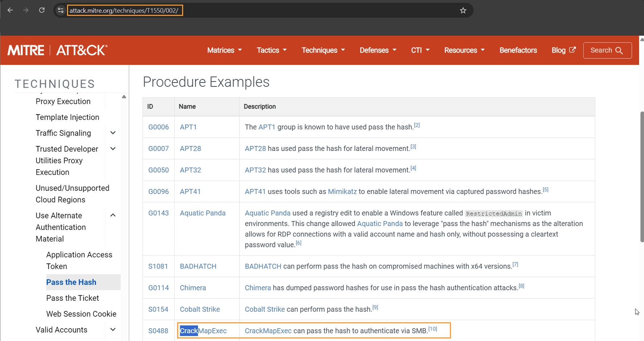Open software ID S1081 link
This screenshot has height=341, width=644.
click(158, 266)
